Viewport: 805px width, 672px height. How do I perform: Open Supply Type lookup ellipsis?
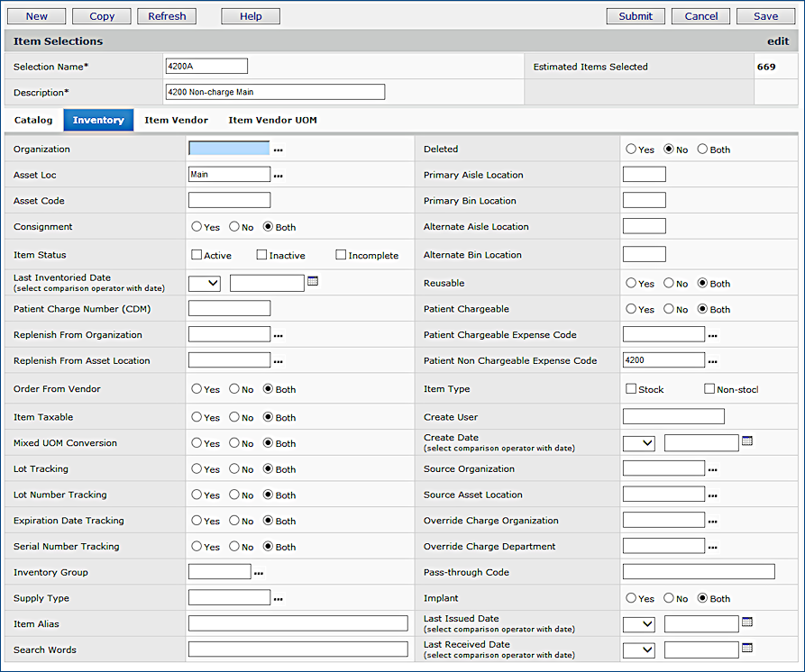(279, 598)
